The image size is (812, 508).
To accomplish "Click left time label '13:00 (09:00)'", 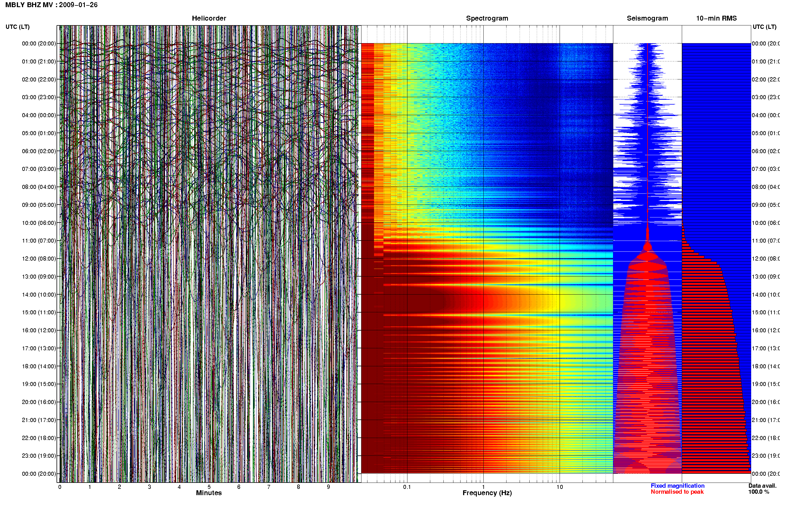I will pos(39,277).
